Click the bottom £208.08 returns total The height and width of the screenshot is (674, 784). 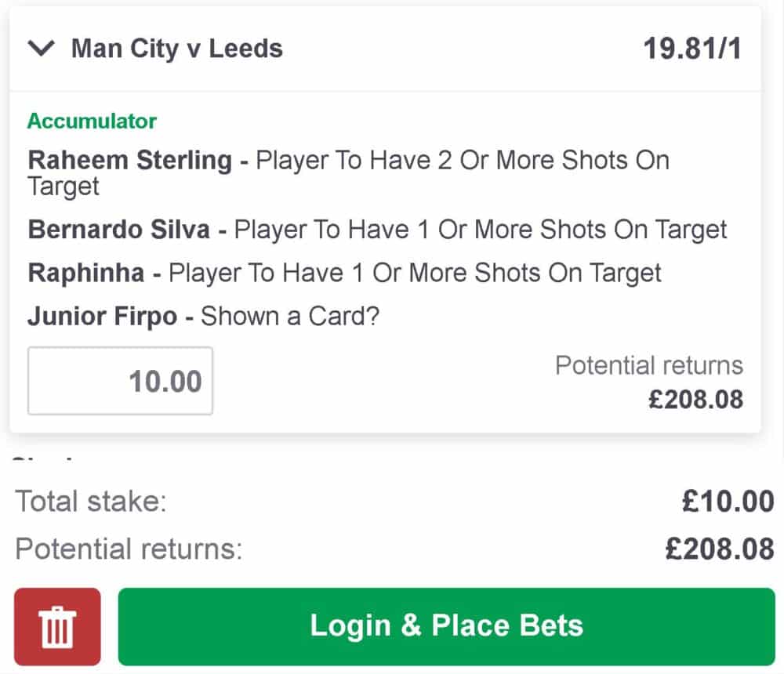[x=720, y=549]
